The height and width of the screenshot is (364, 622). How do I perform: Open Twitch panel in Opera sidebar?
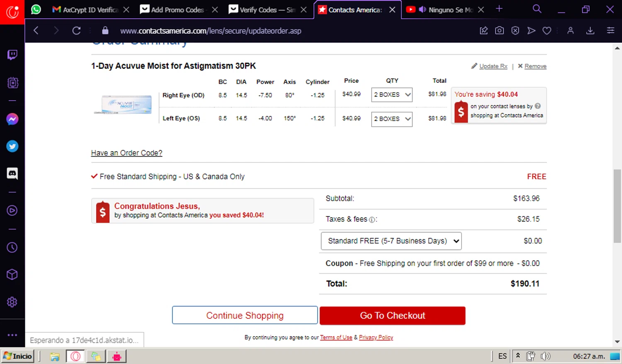tap(12, 55)
